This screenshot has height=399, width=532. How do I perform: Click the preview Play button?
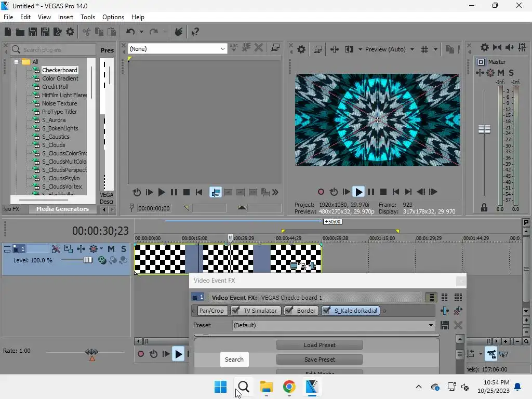tap(358, 192)
